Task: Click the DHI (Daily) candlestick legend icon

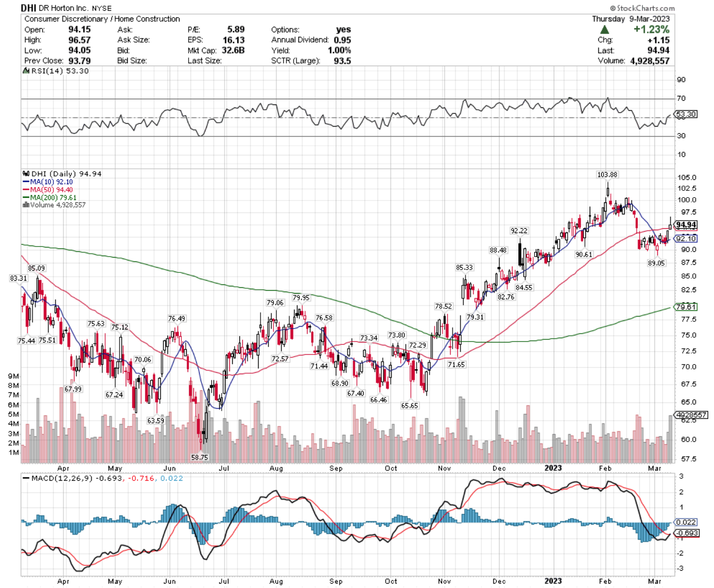Action: (x=26, y=174)
